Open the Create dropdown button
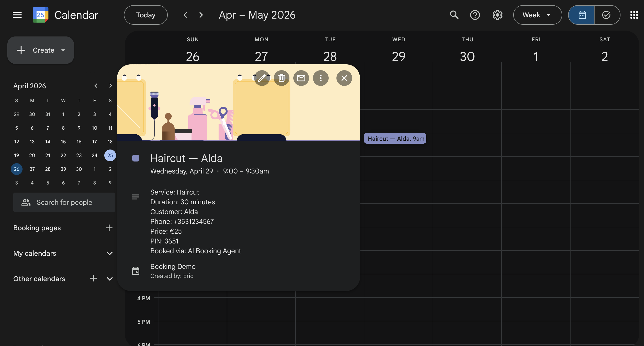 (x=40, y=50)
